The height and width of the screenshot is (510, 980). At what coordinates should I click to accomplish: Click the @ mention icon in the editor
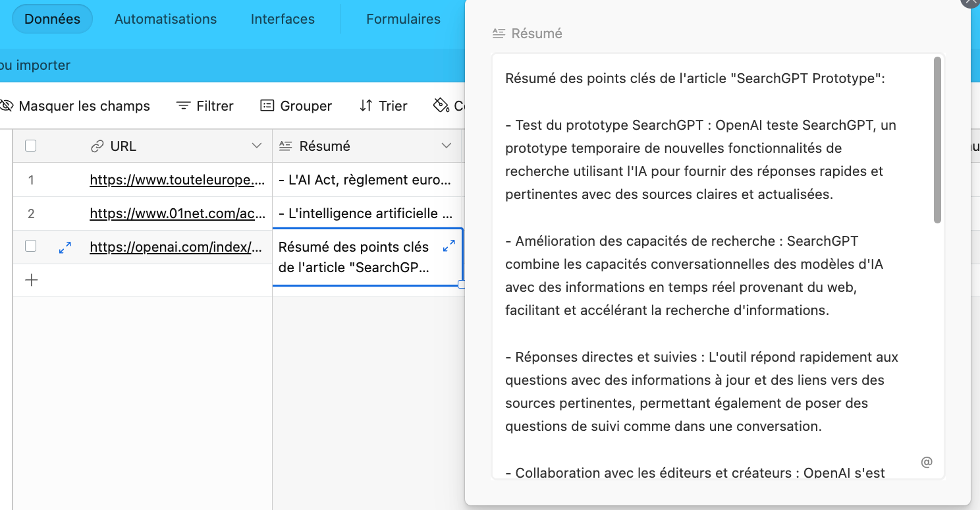pos(927,462)
